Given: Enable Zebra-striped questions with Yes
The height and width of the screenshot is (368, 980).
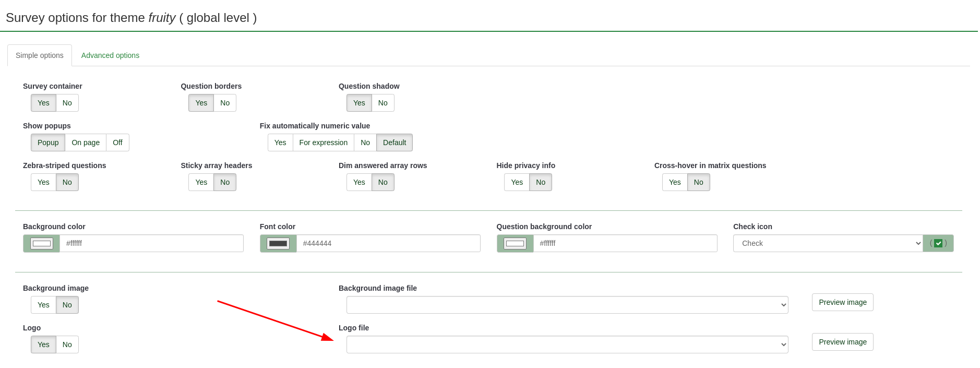Looking at the screenshot, I should click(43, 182).
